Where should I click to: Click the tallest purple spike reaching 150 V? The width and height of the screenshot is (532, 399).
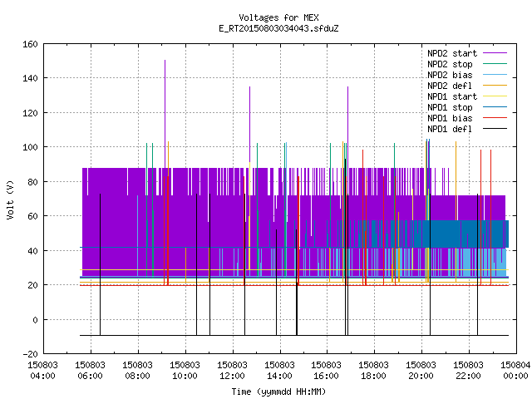tap(165, 114)
